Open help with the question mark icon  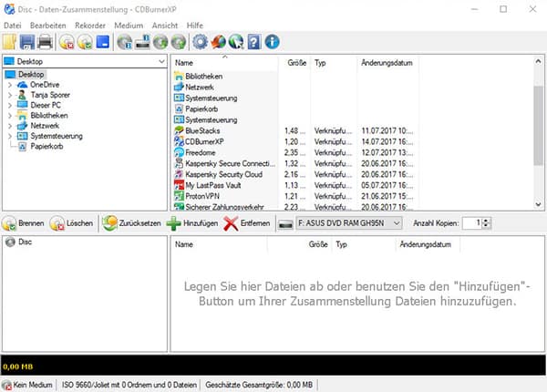[x=254, y=42]
